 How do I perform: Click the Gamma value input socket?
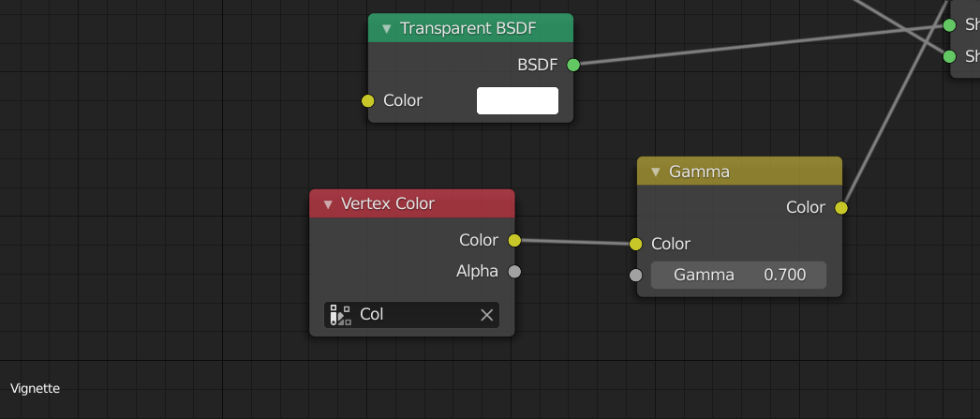[635, 276]
